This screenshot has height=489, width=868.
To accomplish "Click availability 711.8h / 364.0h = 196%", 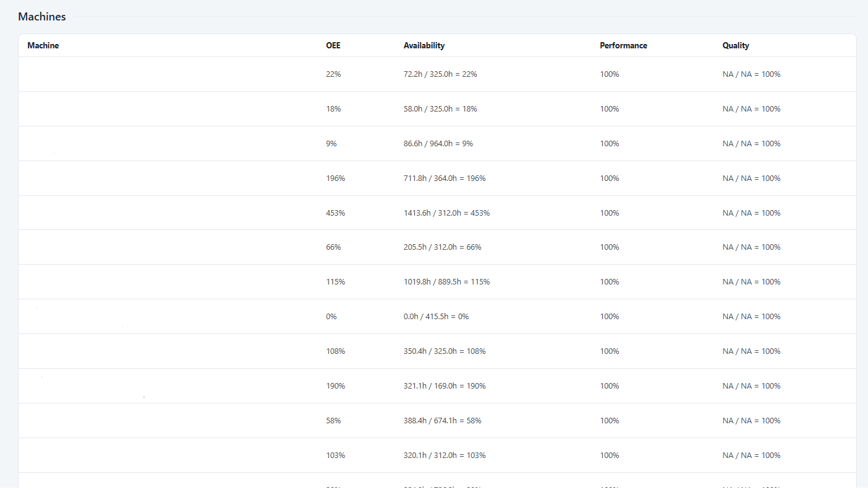I will (x=444, y=178).
